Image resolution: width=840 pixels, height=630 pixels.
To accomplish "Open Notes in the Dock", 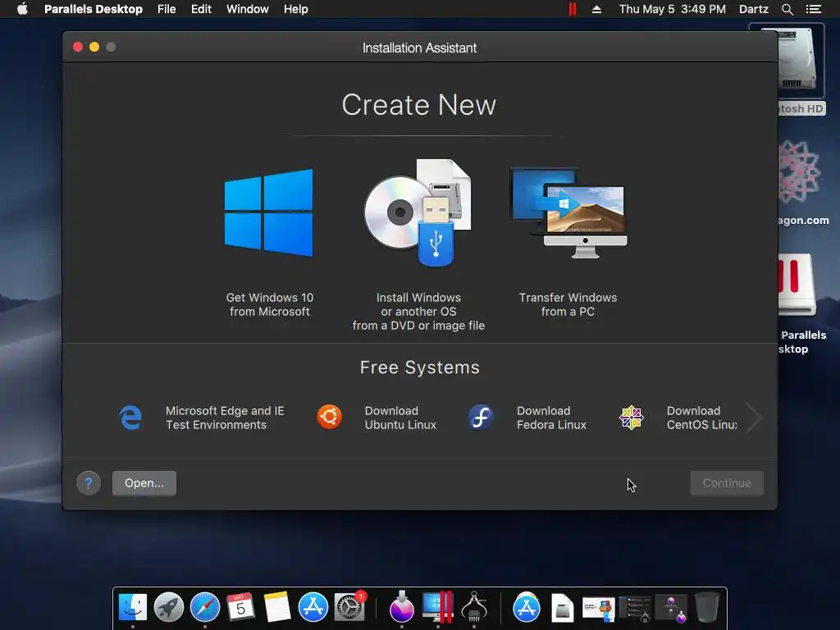I will pyautogui.click(x=277, y=608).
